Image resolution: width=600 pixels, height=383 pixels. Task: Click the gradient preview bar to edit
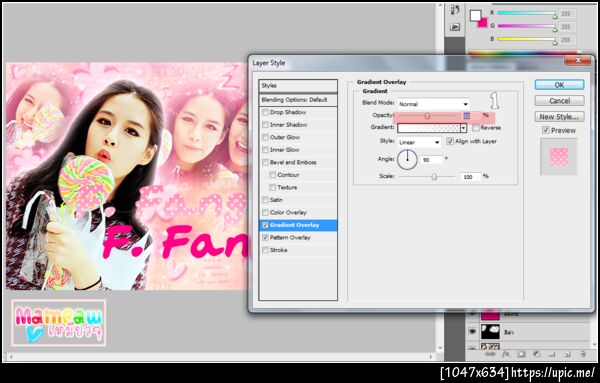[x=429, y=128]
